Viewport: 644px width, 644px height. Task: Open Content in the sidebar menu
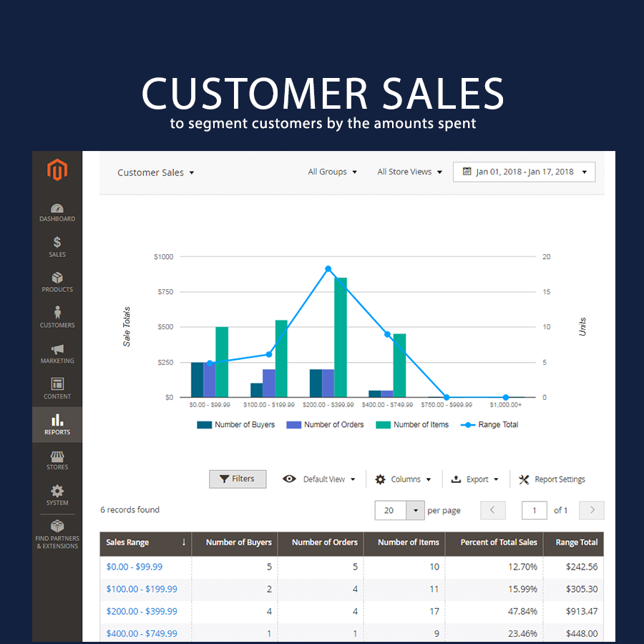coord(57,389)
